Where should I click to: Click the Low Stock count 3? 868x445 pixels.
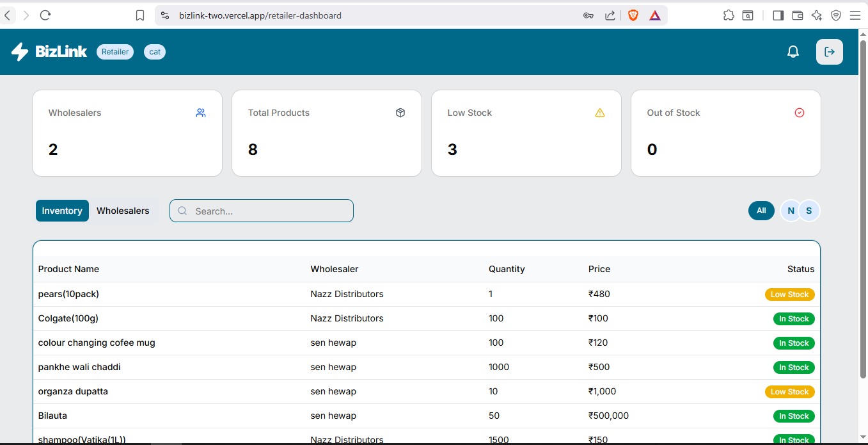pos(452,150)
